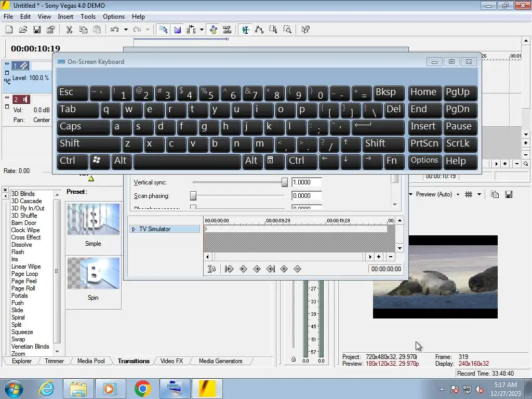Click the PrtScn key on On-Screen Keyboard

click(425, 144)
